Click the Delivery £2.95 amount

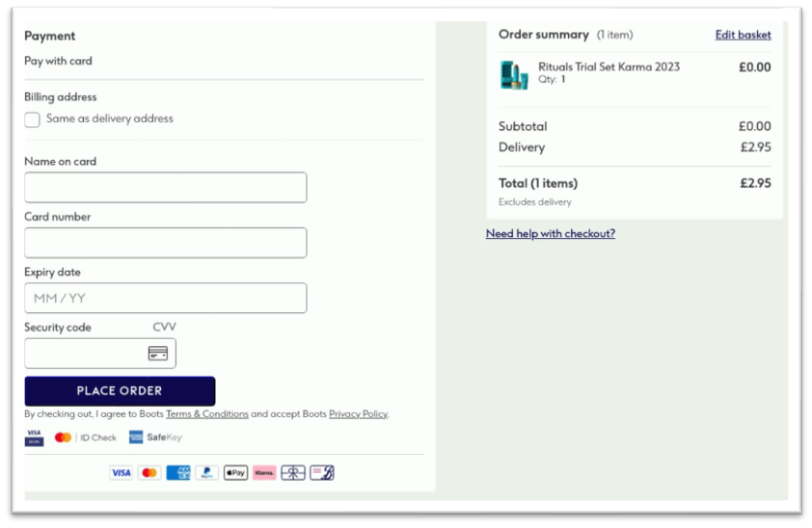[x=755, y=147]
